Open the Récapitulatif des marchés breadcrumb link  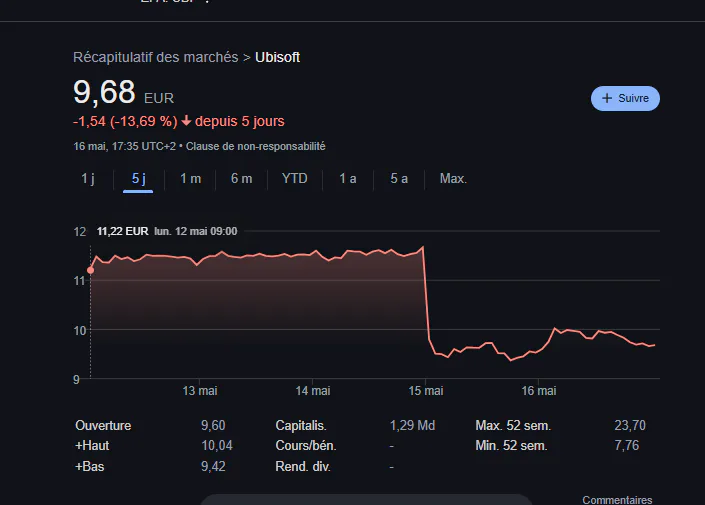[156, 57]
